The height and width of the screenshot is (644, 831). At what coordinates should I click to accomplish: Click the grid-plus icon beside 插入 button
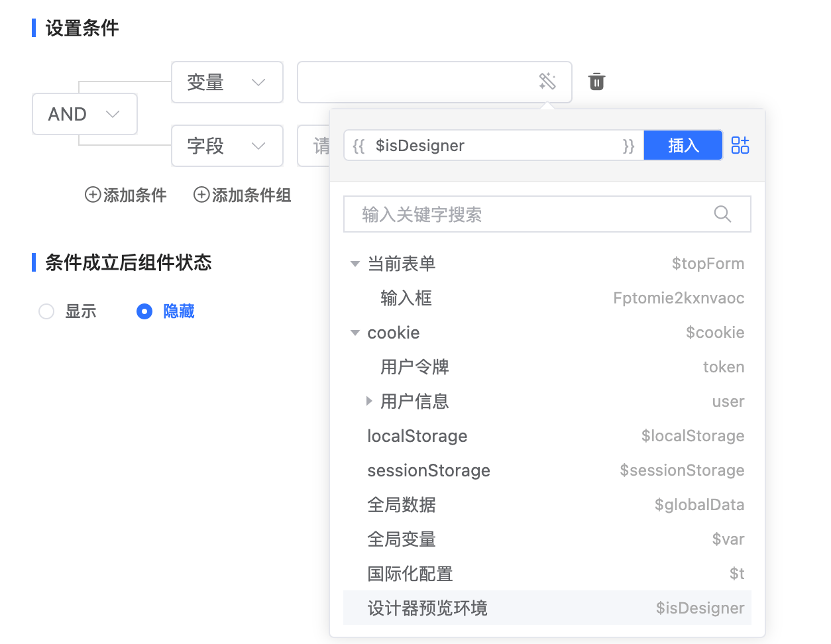(x=740, y=145)
